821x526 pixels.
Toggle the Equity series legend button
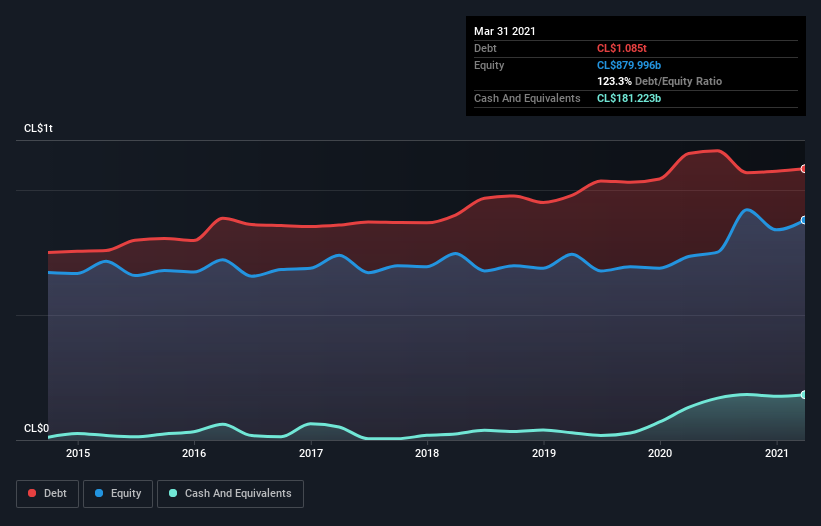pos(118,494)
